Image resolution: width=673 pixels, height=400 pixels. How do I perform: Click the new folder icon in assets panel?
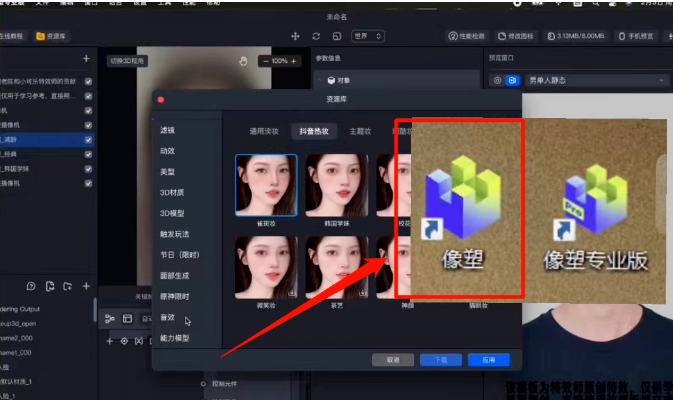(x=68, y=286)
